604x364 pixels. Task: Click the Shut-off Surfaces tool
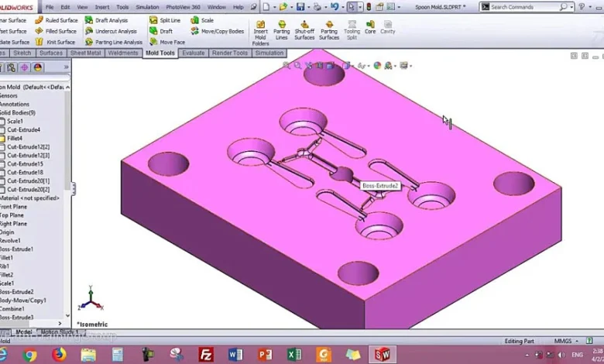click(x=304, y=30)
